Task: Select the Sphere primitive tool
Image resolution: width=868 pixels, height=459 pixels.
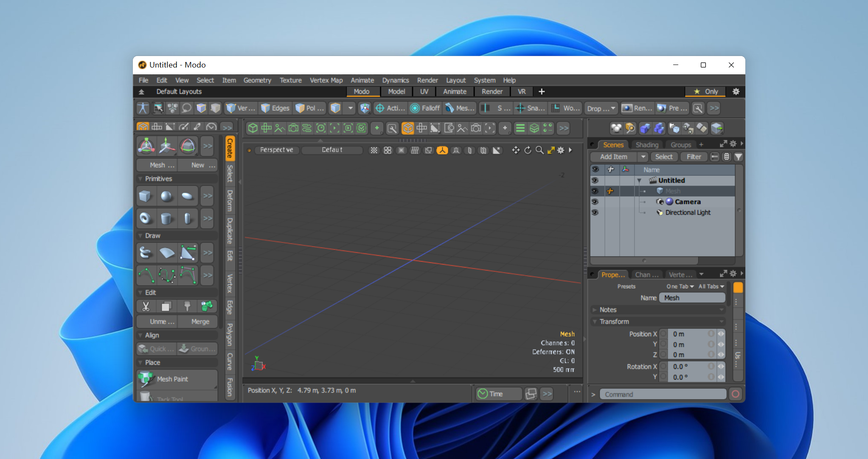Action: point(166,196)
